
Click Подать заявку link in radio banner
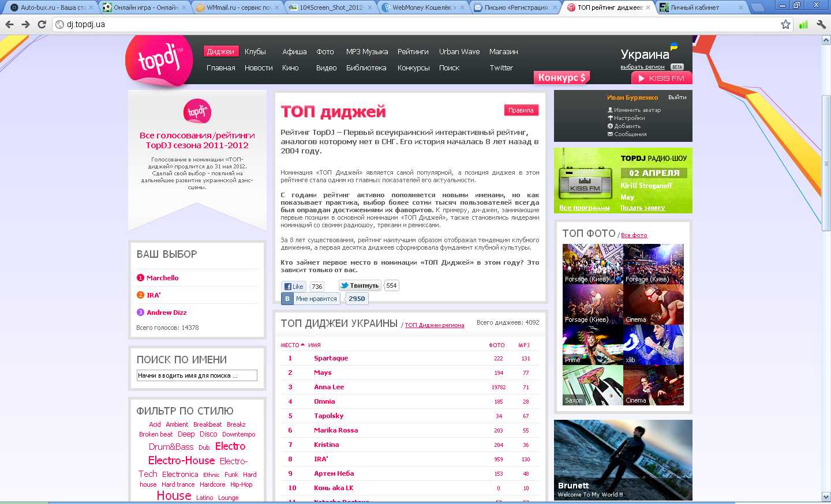pyautogui.click(x=642, y=208)
